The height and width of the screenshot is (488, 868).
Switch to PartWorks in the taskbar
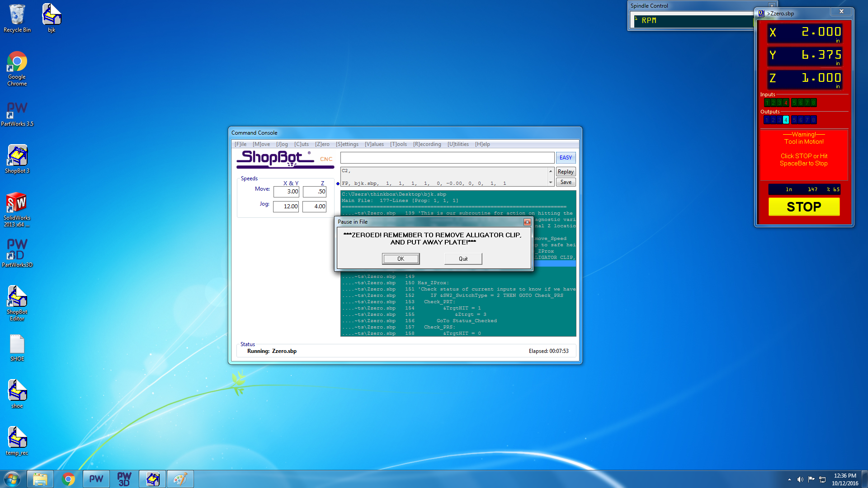coord(96,479)
